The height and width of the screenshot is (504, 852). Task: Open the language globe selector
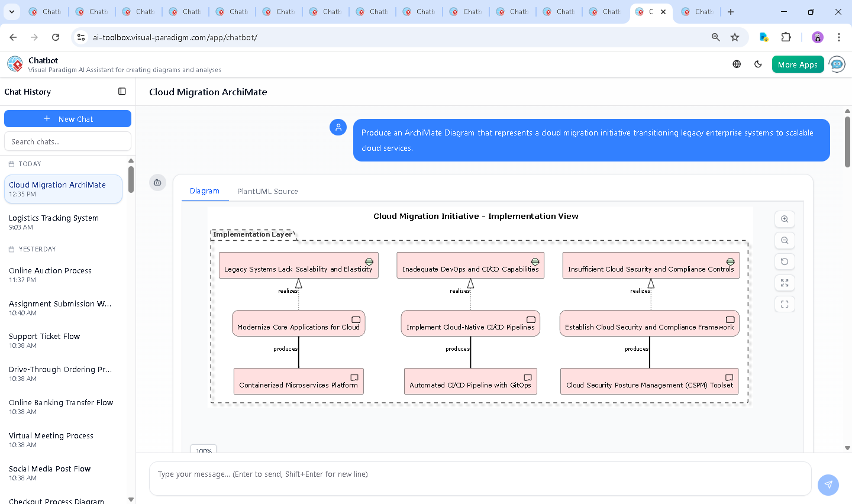pos(736,64)
